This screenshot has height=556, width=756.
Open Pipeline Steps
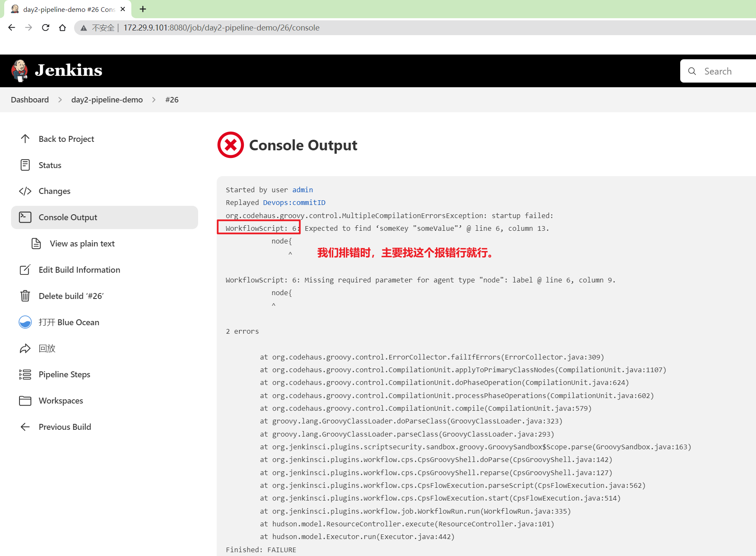pos(105,374)
